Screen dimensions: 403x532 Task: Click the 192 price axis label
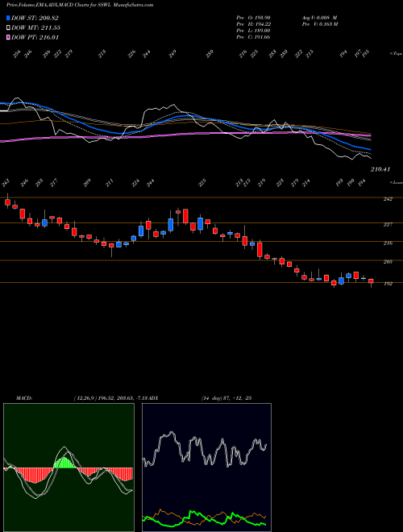388,284
